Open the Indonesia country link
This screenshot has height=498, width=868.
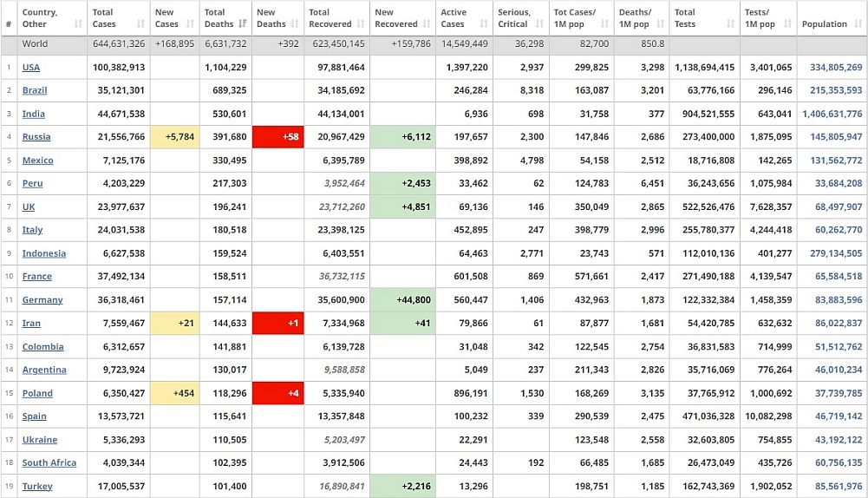(43, 253)
